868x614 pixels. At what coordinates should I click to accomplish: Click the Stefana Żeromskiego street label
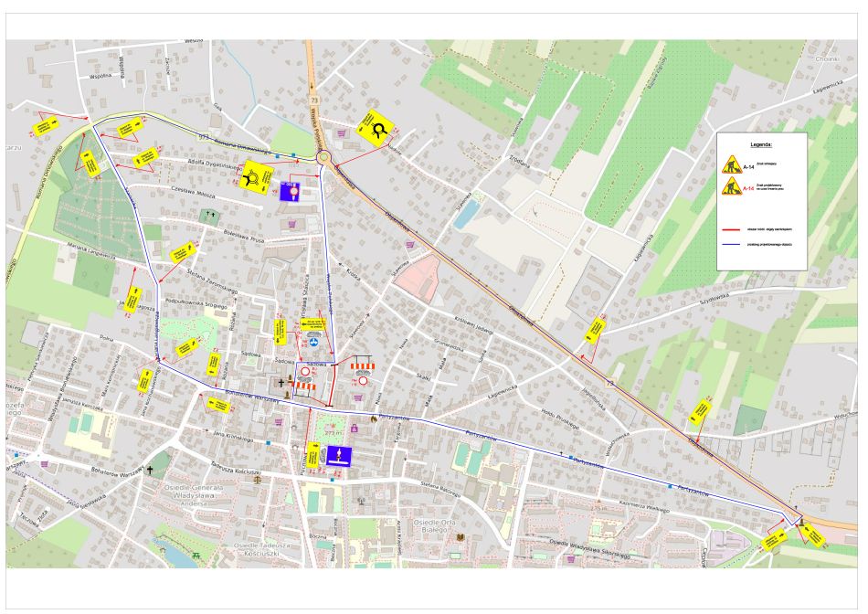(x=212, y=281)
